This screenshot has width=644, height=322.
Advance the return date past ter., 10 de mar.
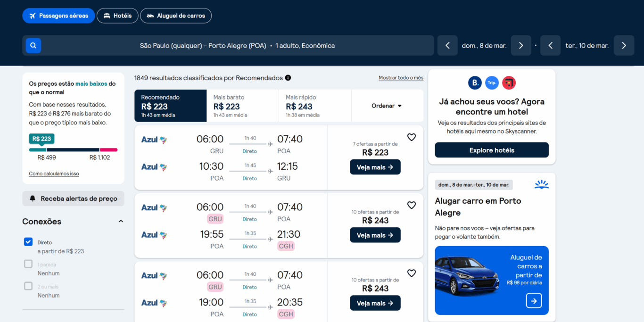coord(624,45)
